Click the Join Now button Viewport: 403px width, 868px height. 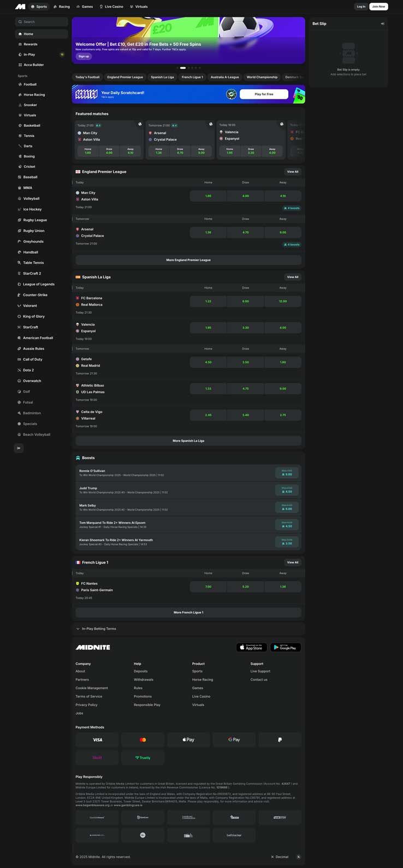378,7
